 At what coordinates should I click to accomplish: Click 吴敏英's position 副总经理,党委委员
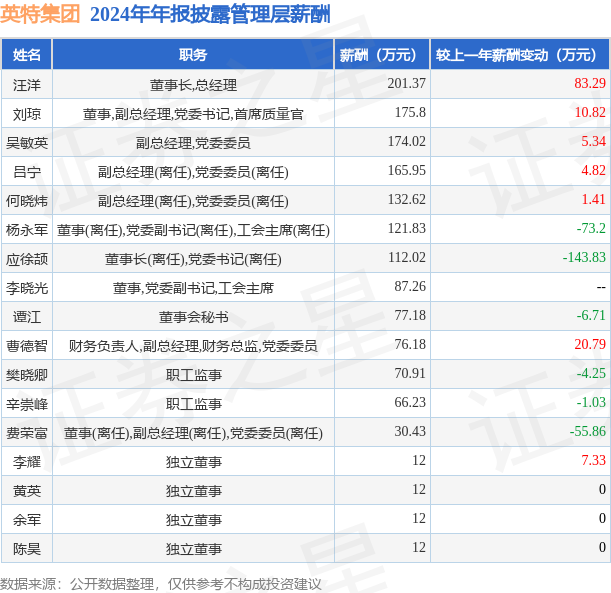193,143
